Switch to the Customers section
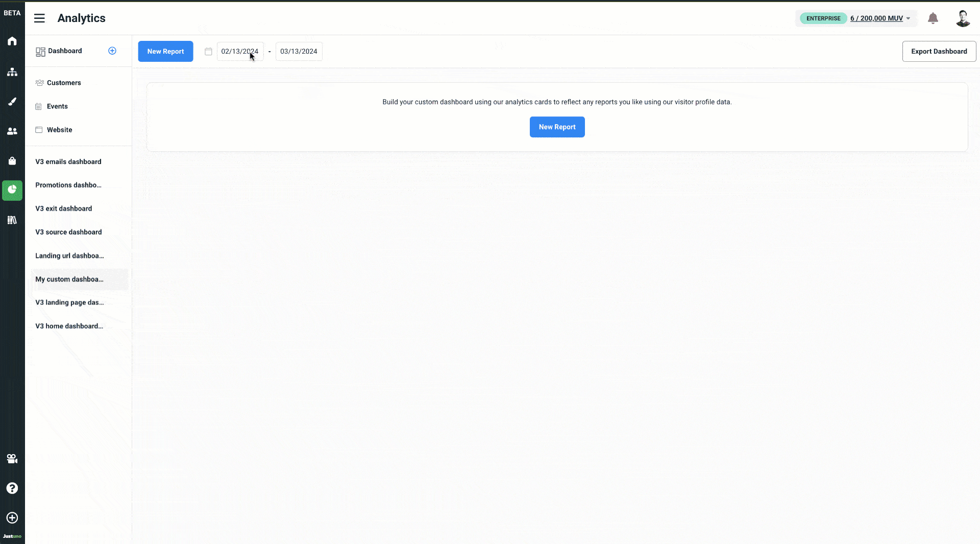This screenshot has height=544, width=980. coord(64,83)
